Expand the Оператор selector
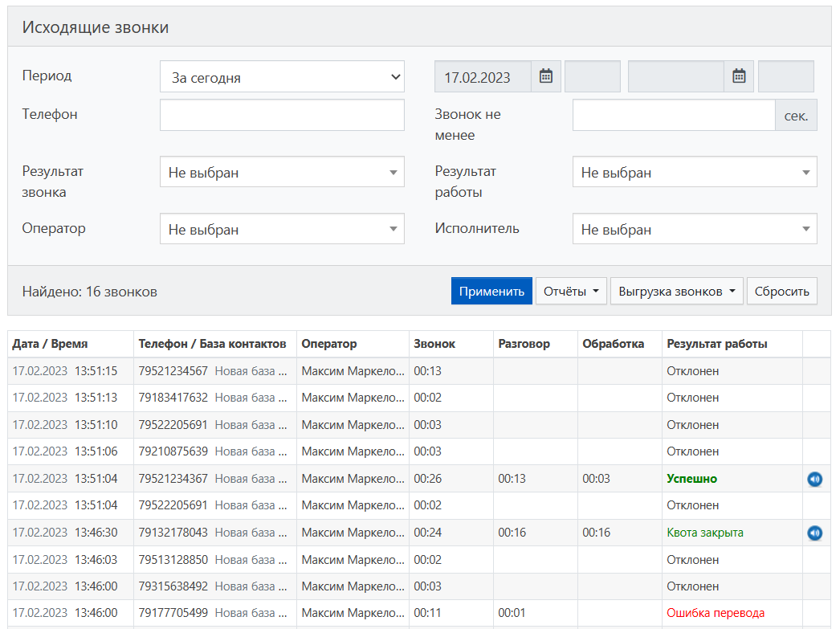 (x=282, y=229)
